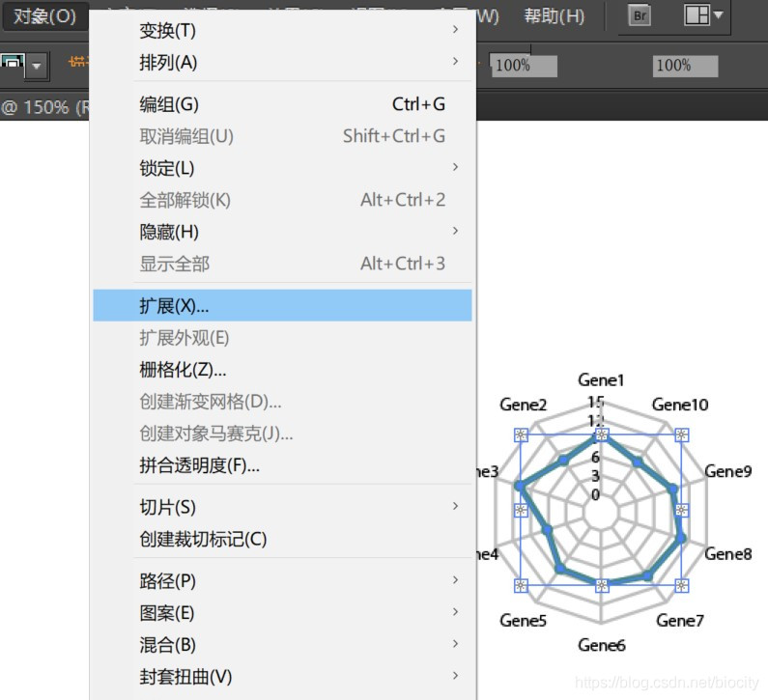Expand the 路径(P) submenu arrow
768x700 pixels.
coord(456,580)
